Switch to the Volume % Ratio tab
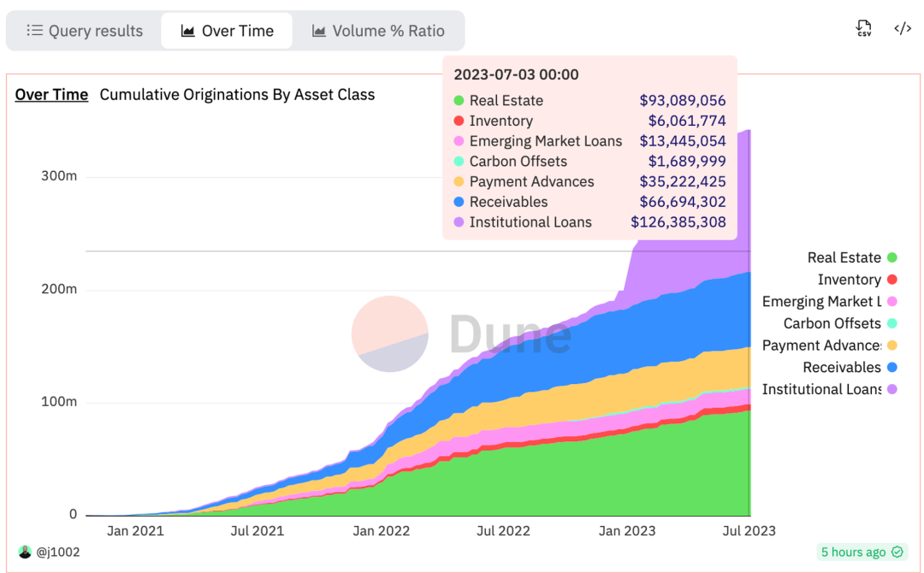Screen dimensions: 924x573 click(378, 31)
